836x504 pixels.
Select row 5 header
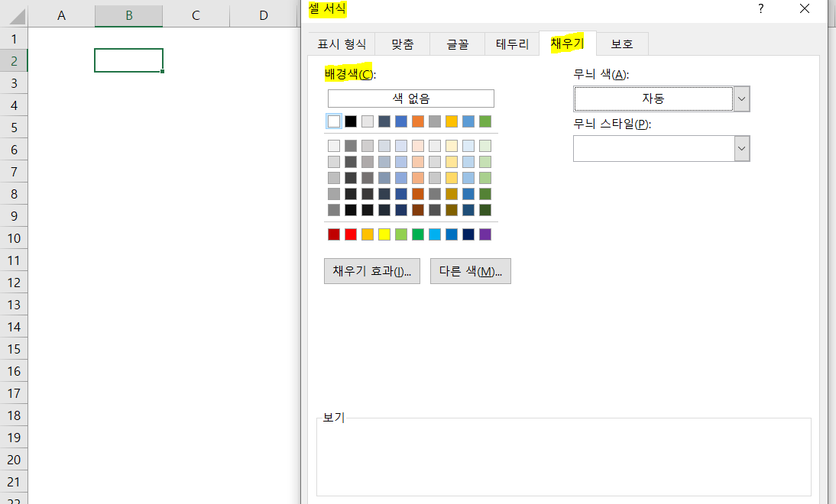coord(14,128)
